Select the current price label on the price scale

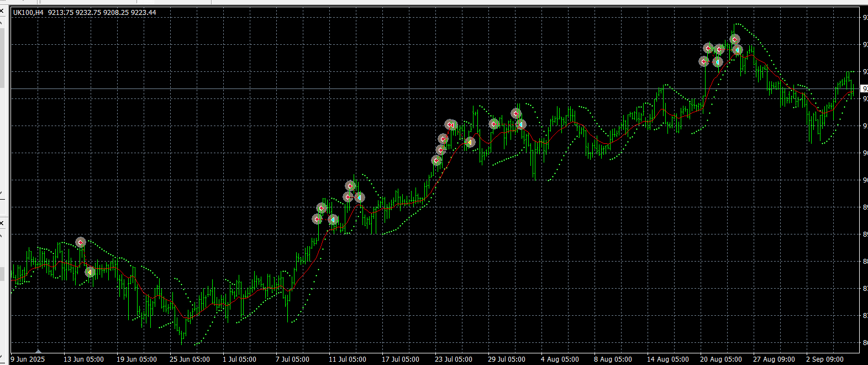(864, 88)
